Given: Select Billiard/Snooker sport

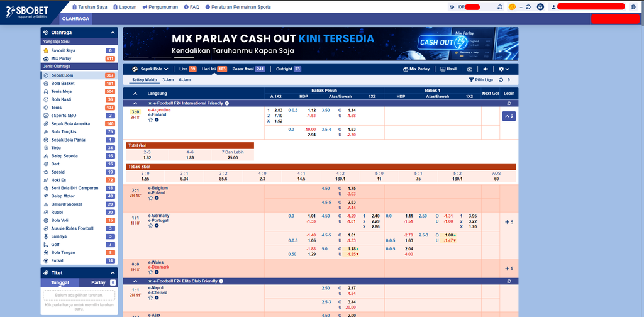Looking at the screenshot, I should click(79, 204).
